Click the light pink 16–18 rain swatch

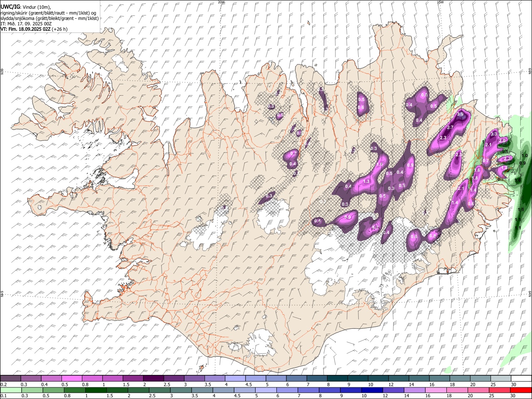point(436,390)
